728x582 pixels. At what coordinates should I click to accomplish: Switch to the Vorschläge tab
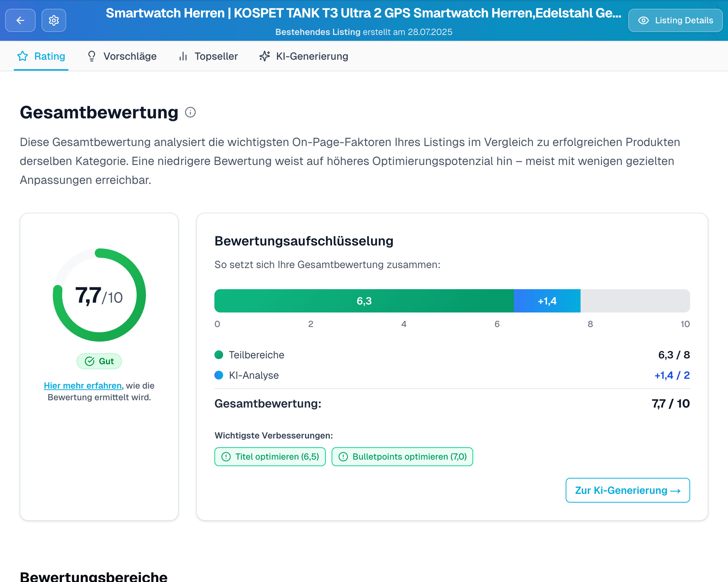[130, 56]
